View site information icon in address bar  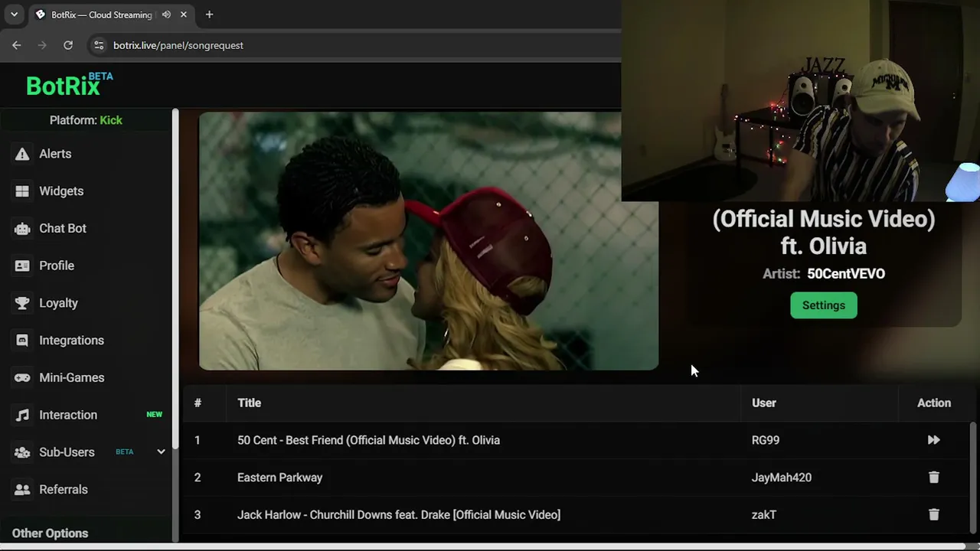pos(99,45)
